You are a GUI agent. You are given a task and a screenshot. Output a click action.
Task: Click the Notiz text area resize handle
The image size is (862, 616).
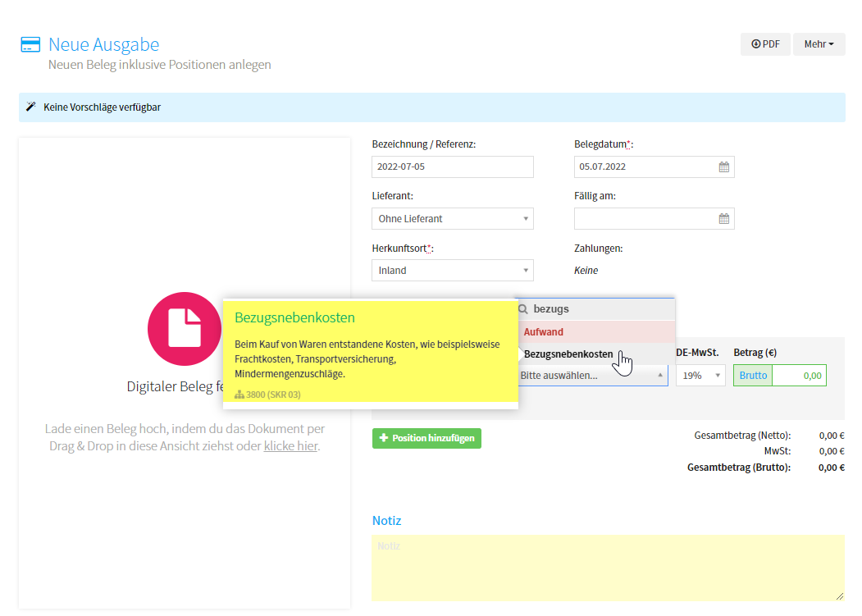[x=840, y=596]
